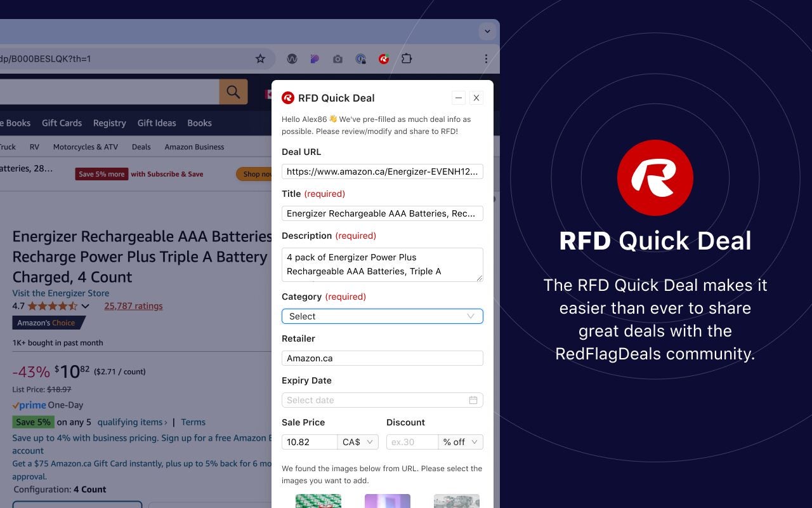Viewport: 812px width, 508px height.
Task: Open the purple P extension icon
Action: [x=315, y=58]
